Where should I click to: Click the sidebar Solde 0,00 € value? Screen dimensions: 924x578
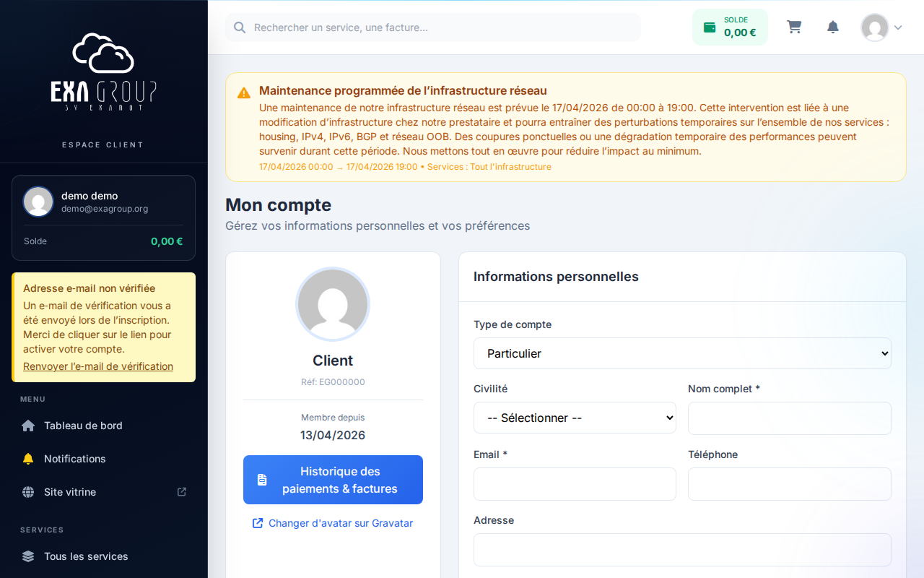click(x=167, y=241)
